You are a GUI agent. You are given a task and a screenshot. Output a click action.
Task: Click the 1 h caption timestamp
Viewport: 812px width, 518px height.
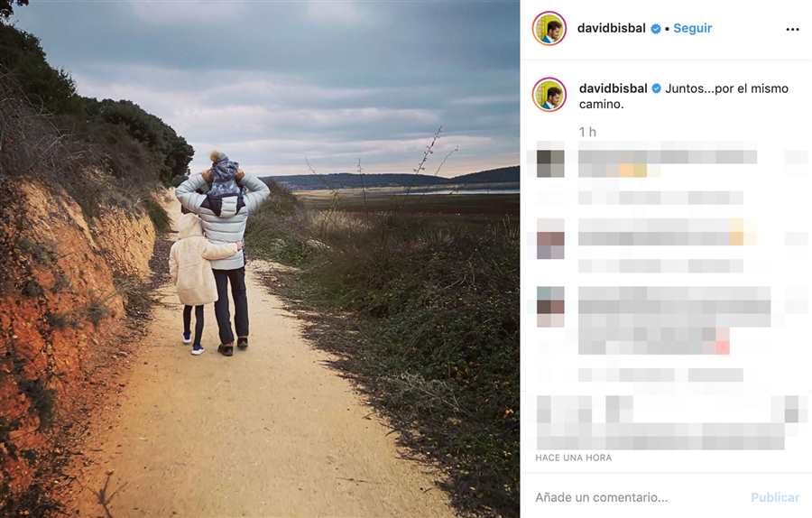(587, 132)
